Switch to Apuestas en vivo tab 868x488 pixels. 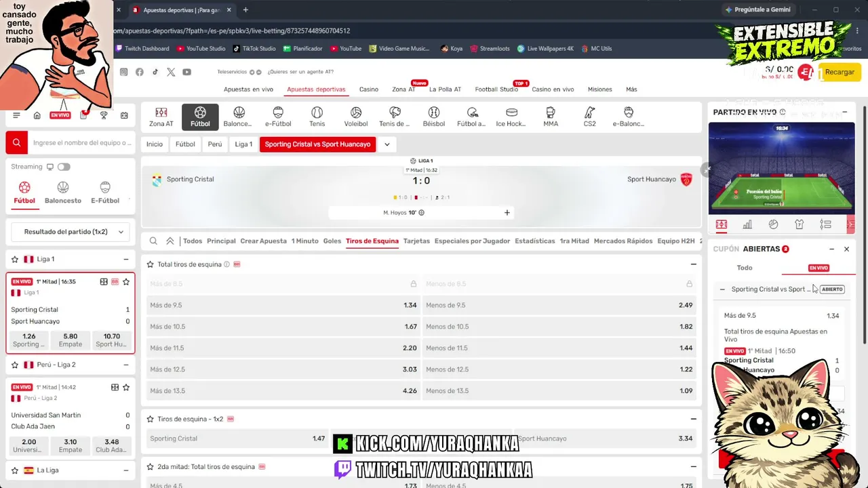pos(248,89)
